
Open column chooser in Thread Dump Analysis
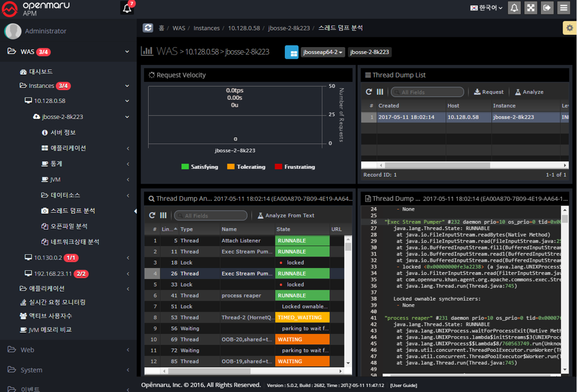[163, 215]
